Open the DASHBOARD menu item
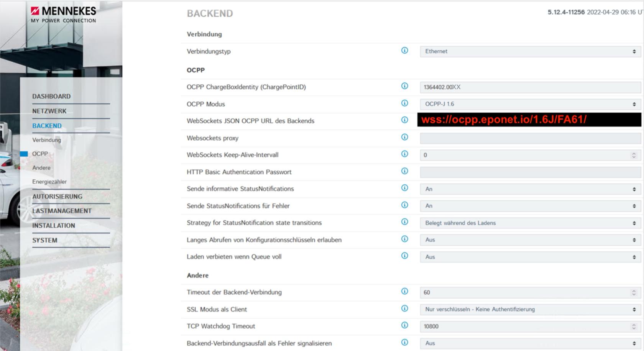Screen dimensions: 644x351 click(x=51, y=97)
